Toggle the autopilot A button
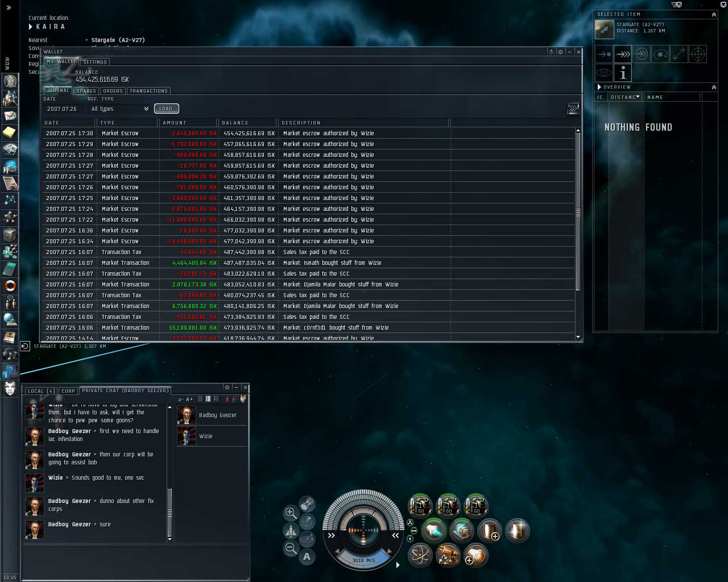The image size is (728, 582). 307,556
